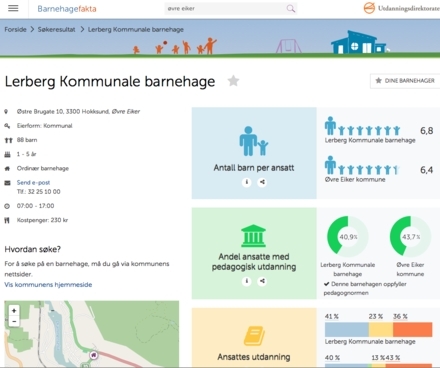
Task: Open the Send e-post link
Action: (33, 183)
